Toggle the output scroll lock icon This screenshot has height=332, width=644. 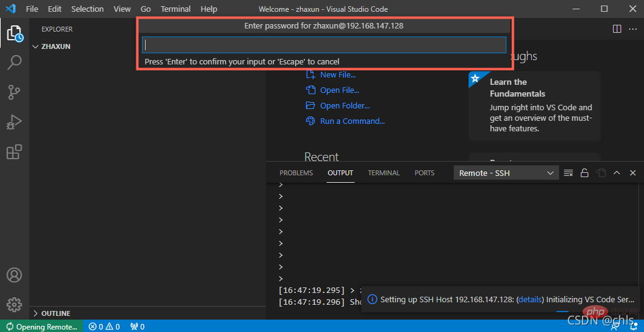pos(584,173)
